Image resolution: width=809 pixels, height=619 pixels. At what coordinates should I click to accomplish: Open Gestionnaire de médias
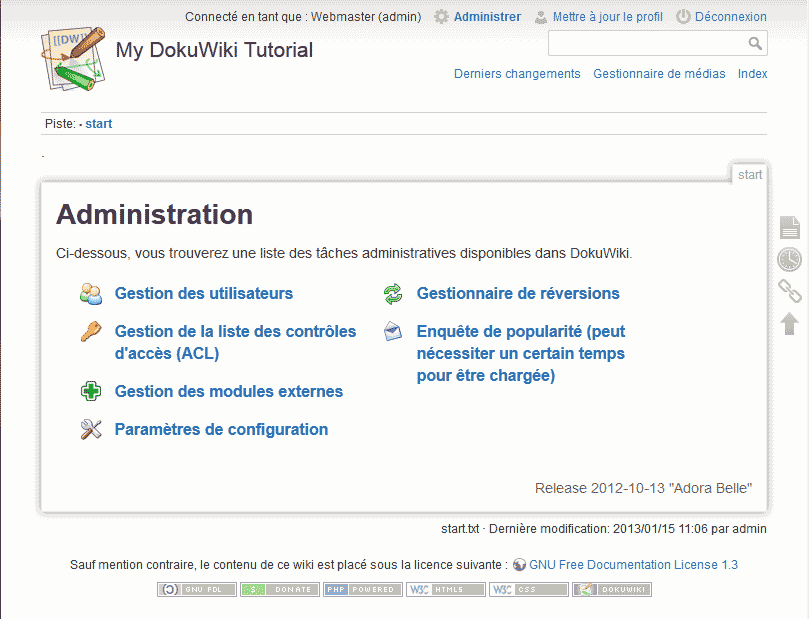coord(659,74)
